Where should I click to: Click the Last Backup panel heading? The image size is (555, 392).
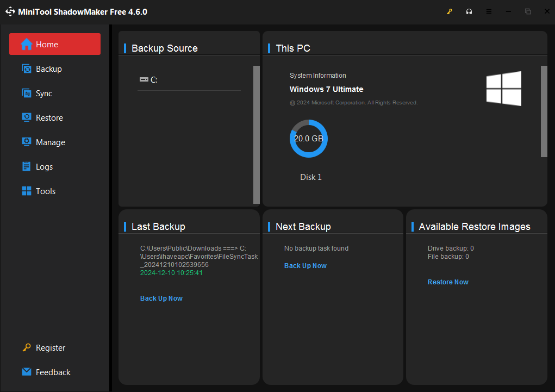pos(158,227)
